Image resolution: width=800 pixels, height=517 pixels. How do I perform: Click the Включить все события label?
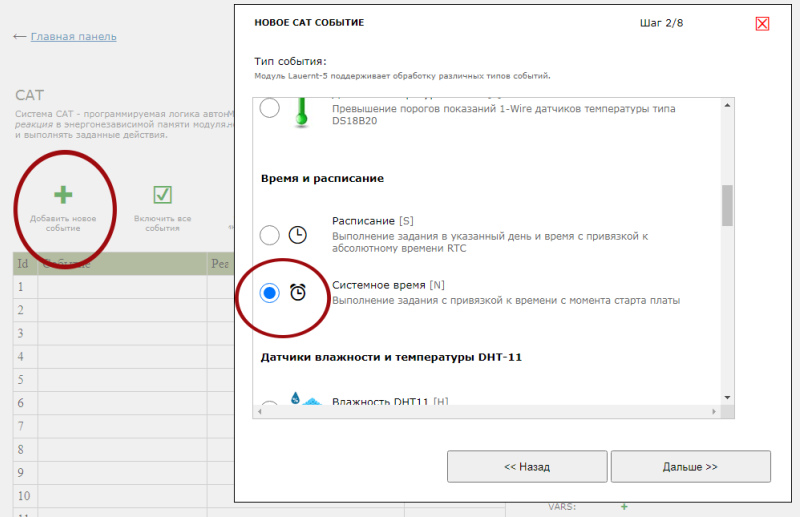[x=162, y=223]
